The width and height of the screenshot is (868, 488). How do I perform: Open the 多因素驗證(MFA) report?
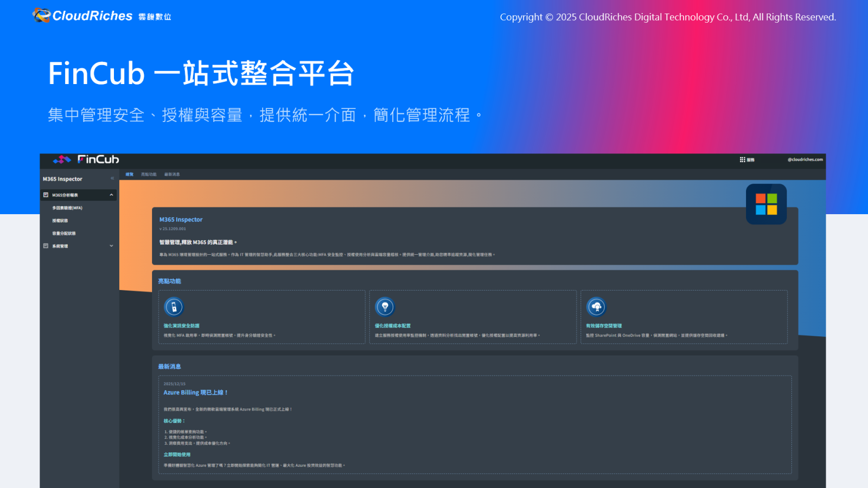pos(67,208)
